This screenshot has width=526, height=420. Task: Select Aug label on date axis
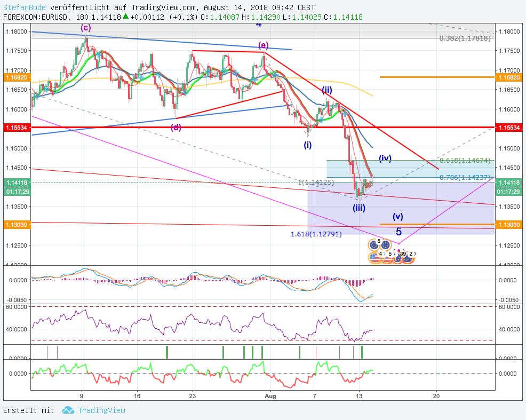(x=270, y=396)
